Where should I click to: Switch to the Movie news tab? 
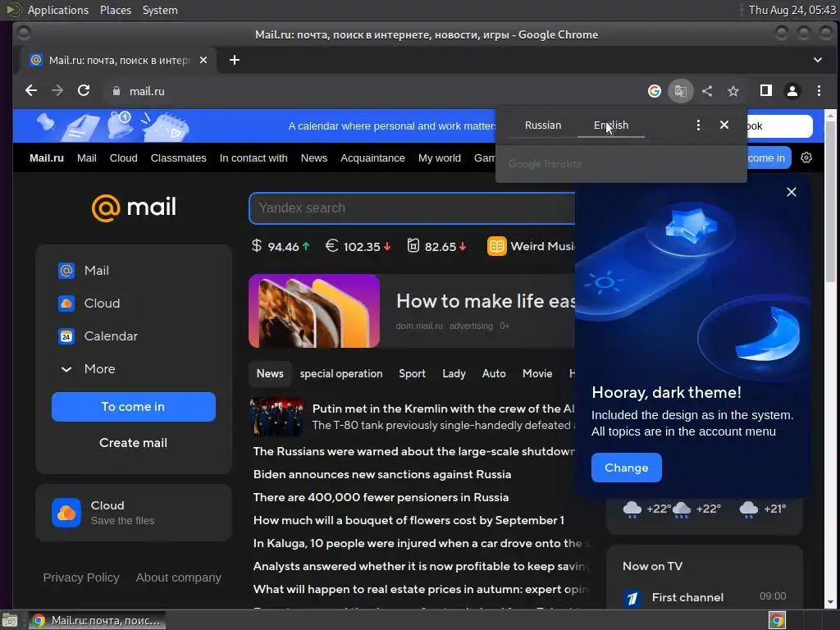(x=537, y=374)
